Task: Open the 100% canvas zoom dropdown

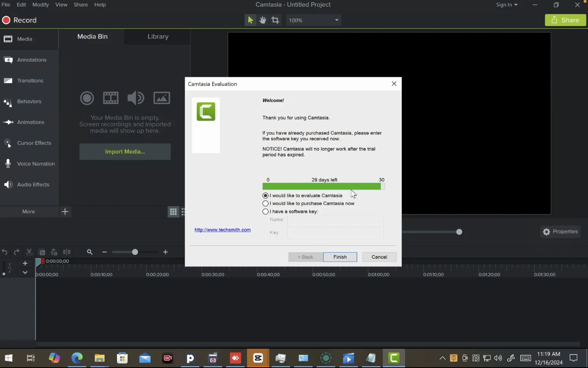Action: click(313, 20)
